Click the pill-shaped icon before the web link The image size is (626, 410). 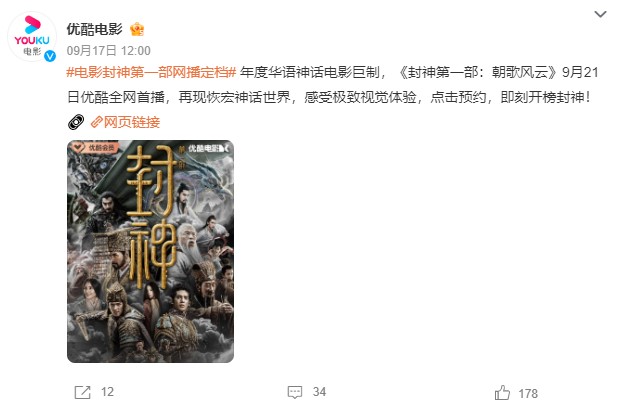[x=76, y=122]
